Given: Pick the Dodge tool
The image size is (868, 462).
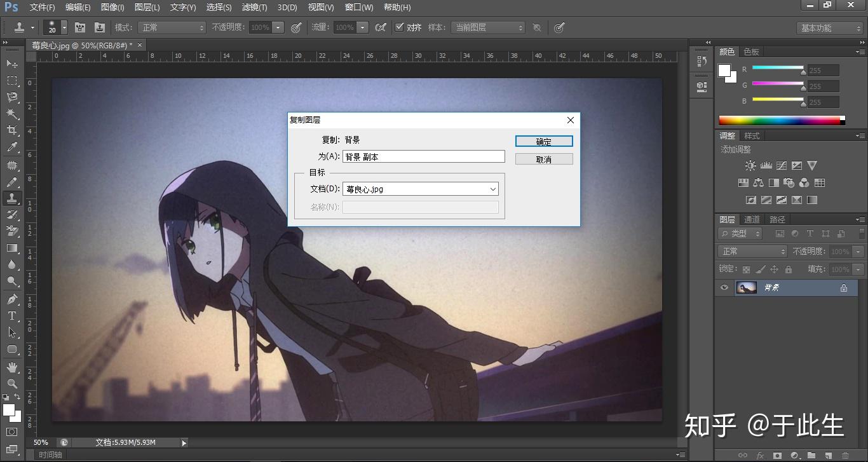Looking at the screenshot, I should [x=12, y=281].
